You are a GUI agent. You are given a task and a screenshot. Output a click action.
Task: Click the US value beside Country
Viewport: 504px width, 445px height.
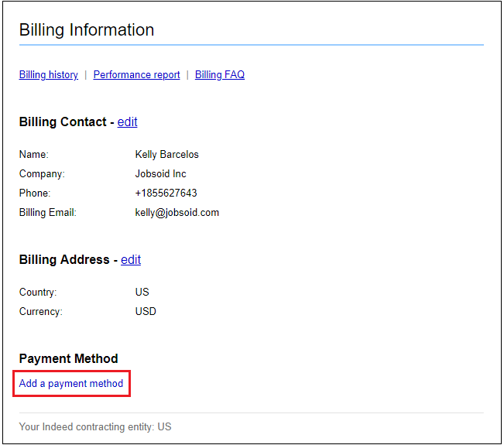pyautogui.click(x=142, y=293)
